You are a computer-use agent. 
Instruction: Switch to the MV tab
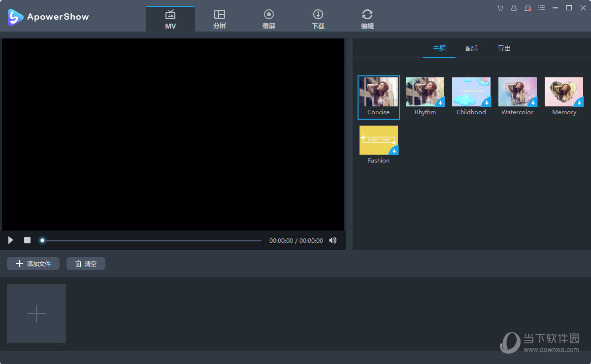tap(170, 19)
